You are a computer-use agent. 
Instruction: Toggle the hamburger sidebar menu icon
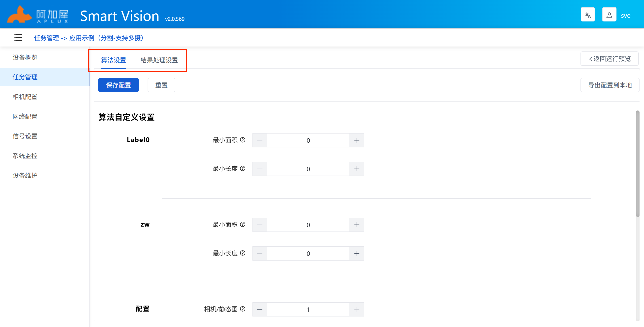(18, 38)
